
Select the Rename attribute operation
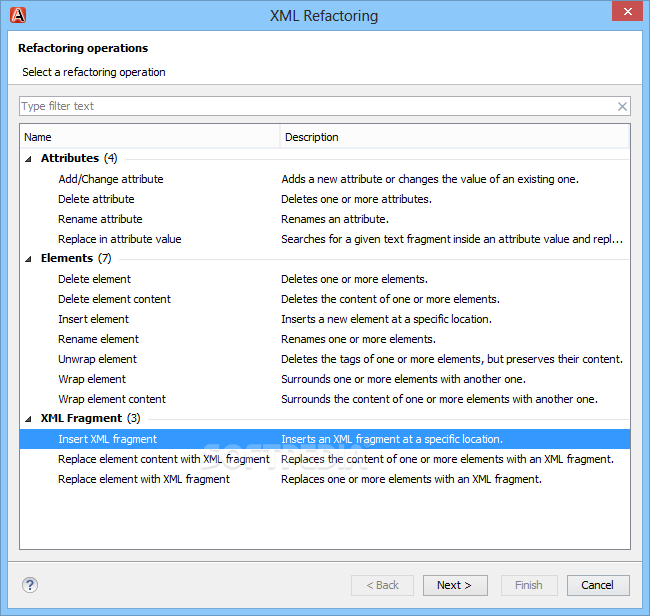click(x=100, y=219)
